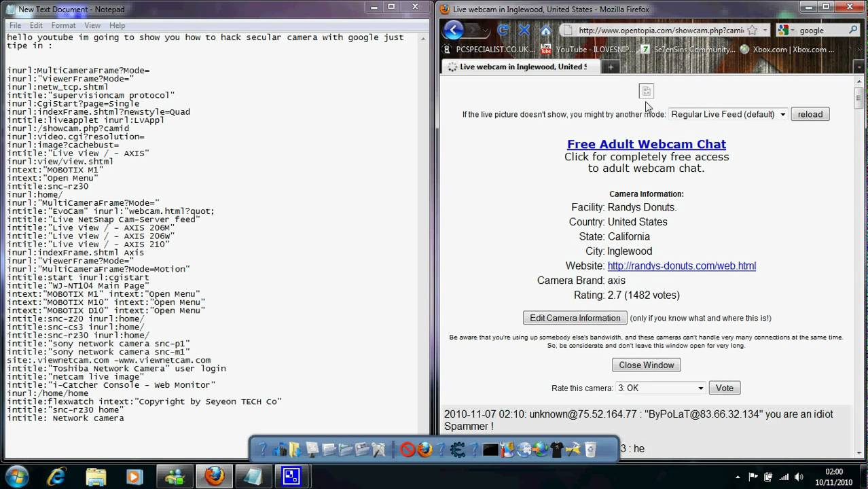Launch Internet Explorer from taskbar
Viewport: 868px width, 489px height.
click(56, 476)
